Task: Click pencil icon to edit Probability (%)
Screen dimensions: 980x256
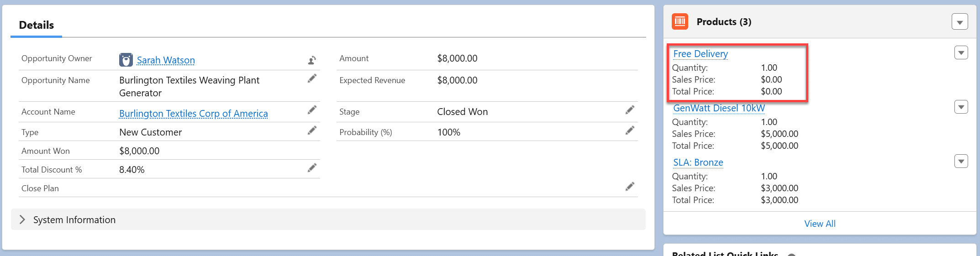Action: point(630,131)
